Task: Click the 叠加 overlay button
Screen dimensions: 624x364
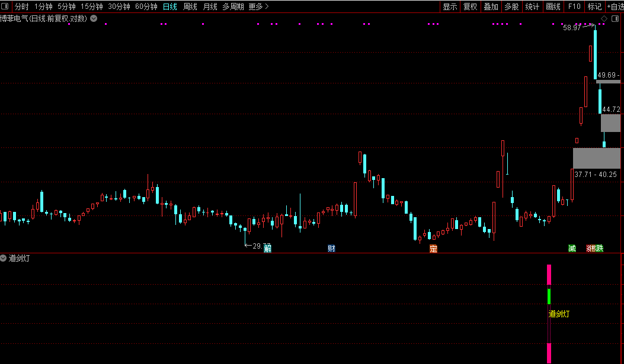Action: 491,7
